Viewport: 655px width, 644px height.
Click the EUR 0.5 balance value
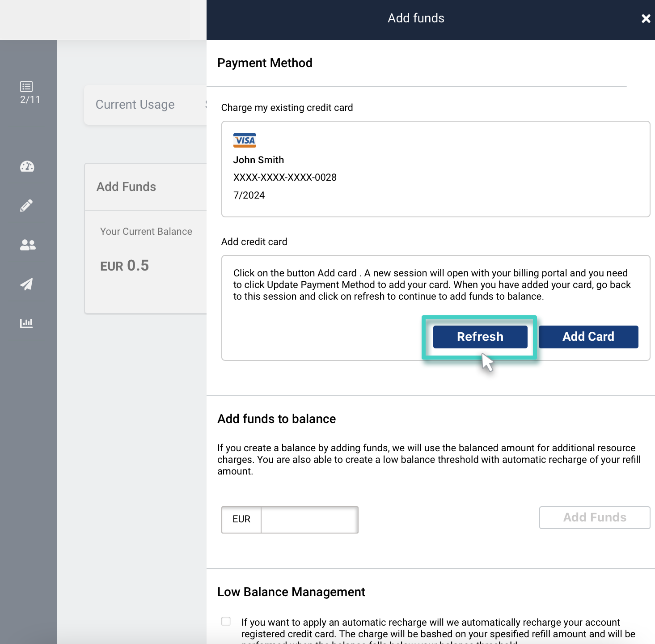pos(124,266)
